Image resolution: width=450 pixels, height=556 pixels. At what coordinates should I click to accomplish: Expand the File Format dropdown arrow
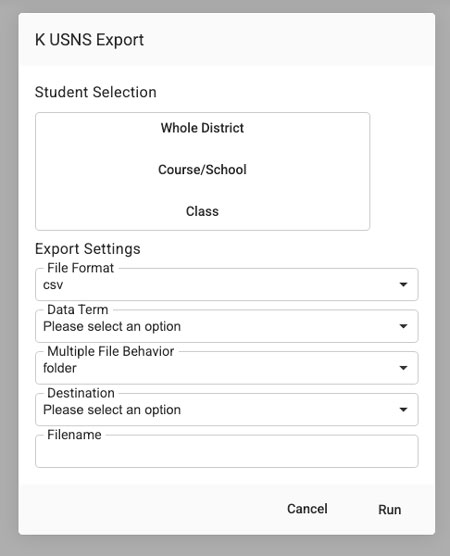403,284
